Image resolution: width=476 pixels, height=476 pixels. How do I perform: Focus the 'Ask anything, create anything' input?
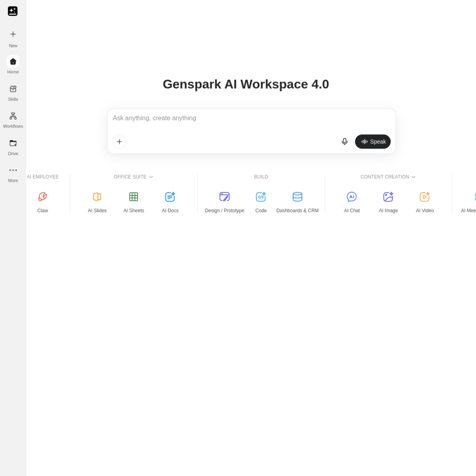point(251,118)
